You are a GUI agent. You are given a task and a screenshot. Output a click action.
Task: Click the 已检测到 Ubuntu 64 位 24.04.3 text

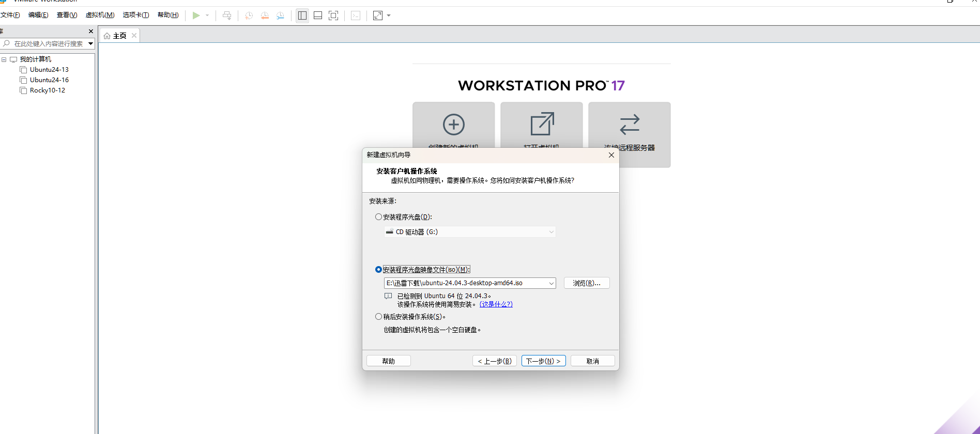point(444,296)
